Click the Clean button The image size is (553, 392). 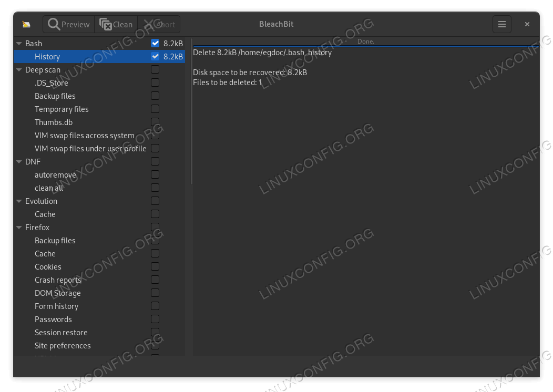tap(116, 24)
